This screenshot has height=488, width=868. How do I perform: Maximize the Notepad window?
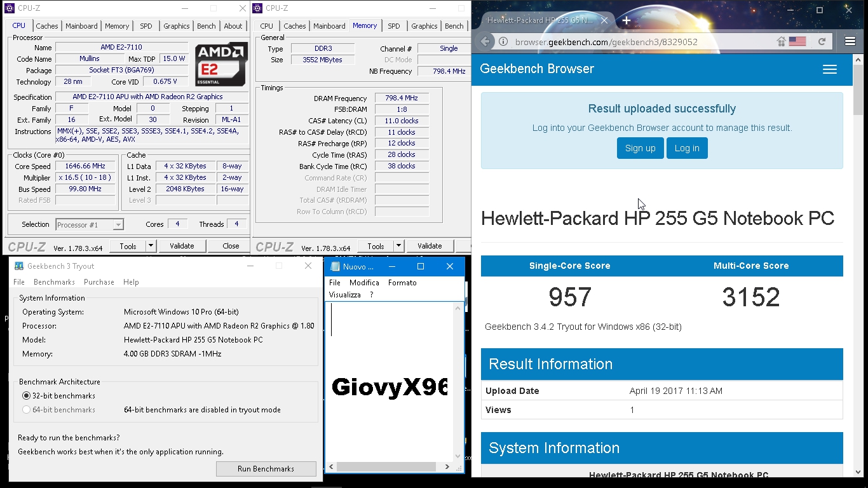[421, 267]
